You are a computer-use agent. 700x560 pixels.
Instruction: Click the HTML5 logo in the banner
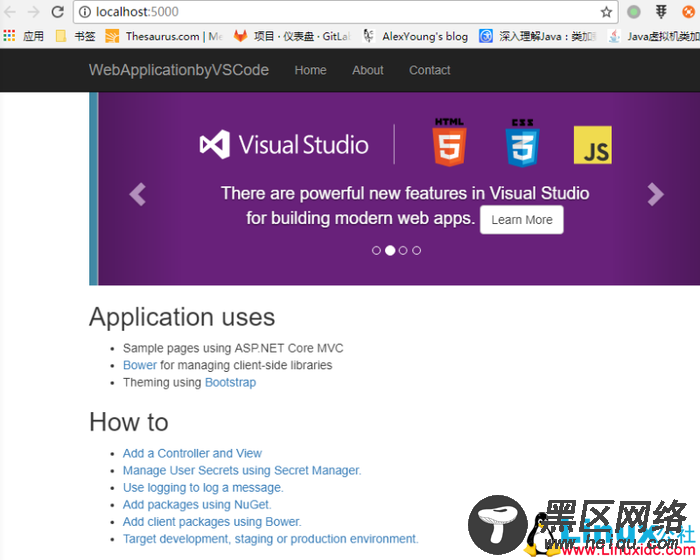tap(449, 142)
